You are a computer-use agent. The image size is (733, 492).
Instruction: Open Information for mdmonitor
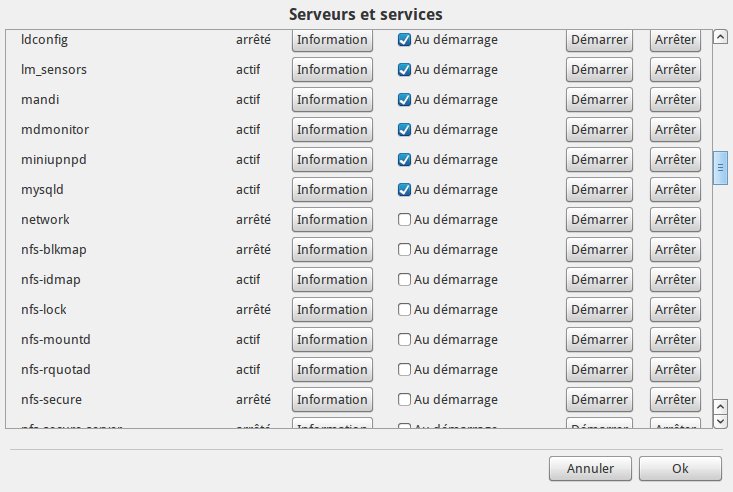click(x=332, y=130)
